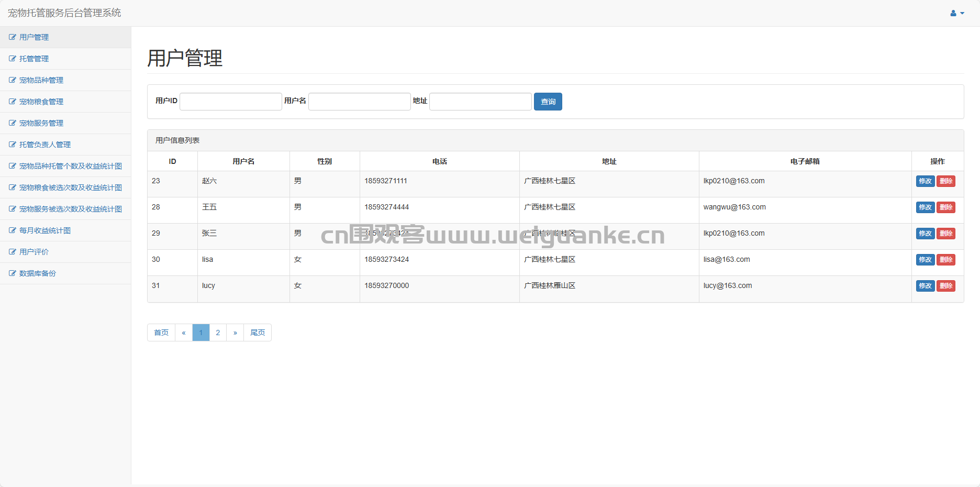This screenshot has width=980, height=487.
Task: Click into the 地址 filter field
Action: click(480, 102)
